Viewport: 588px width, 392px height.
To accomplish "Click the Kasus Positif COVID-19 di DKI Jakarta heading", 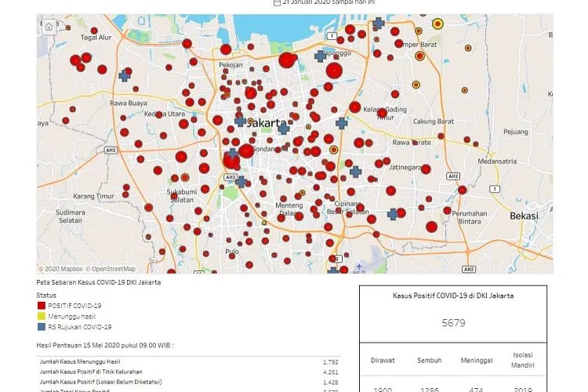I will coord(453,296).
